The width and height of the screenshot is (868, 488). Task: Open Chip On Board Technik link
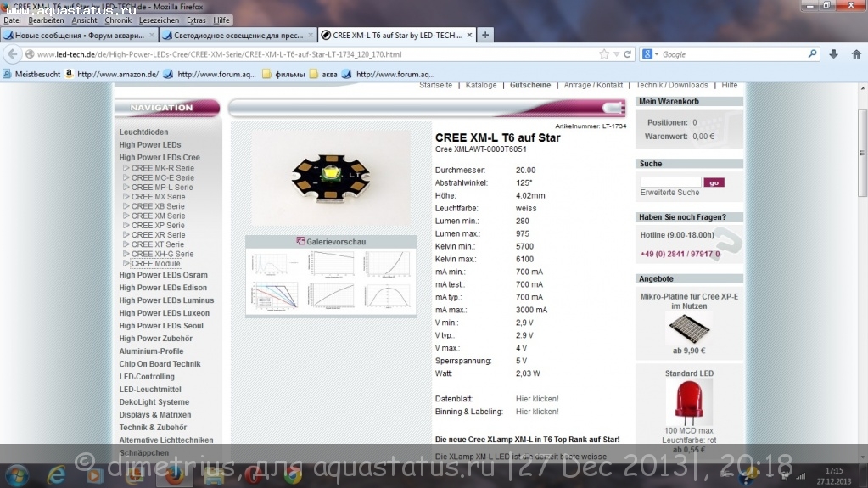[160, 364]
